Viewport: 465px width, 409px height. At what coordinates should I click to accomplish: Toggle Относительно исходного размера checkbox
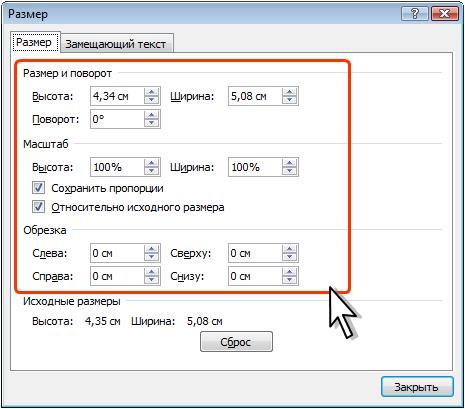coord(38,207)
